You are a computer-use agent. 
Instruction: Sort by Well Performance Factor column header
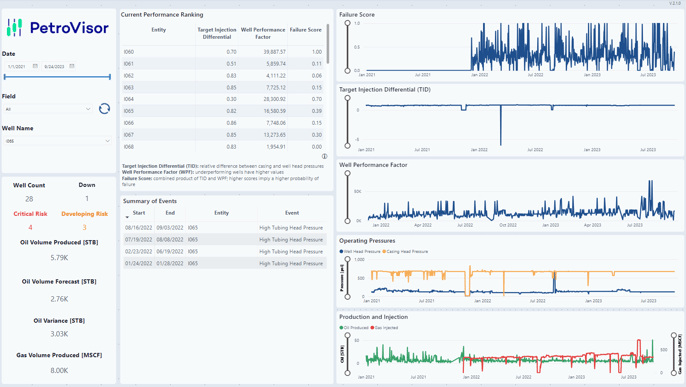point(263,33)
